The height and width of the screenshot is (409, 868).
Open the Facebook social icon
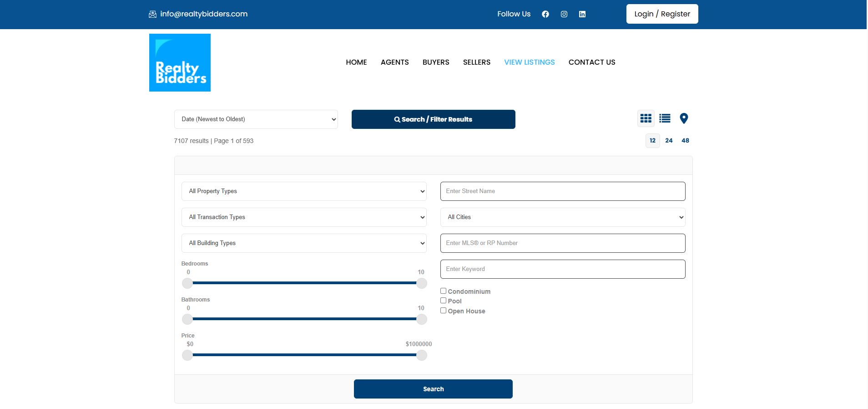point(545,14)
